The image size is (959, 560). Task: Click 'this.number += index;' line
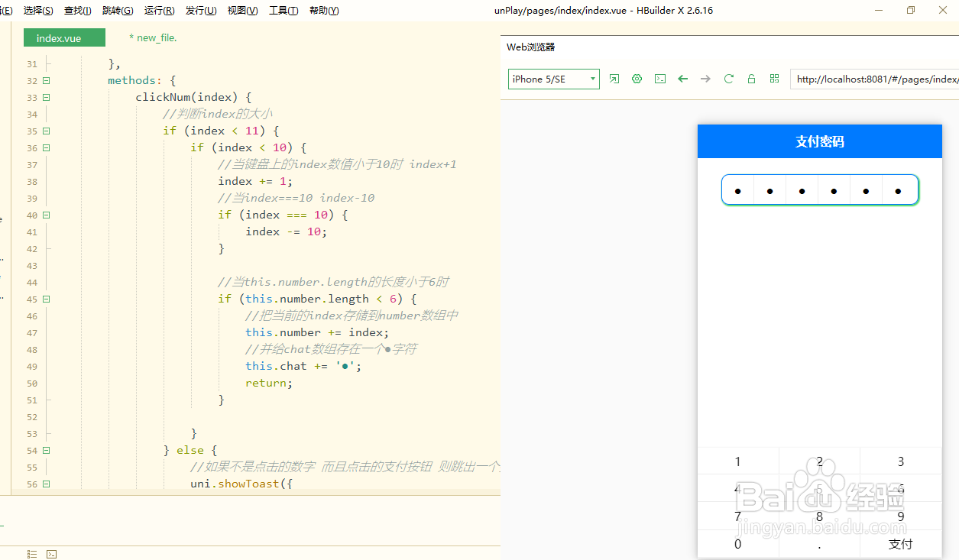317,332
